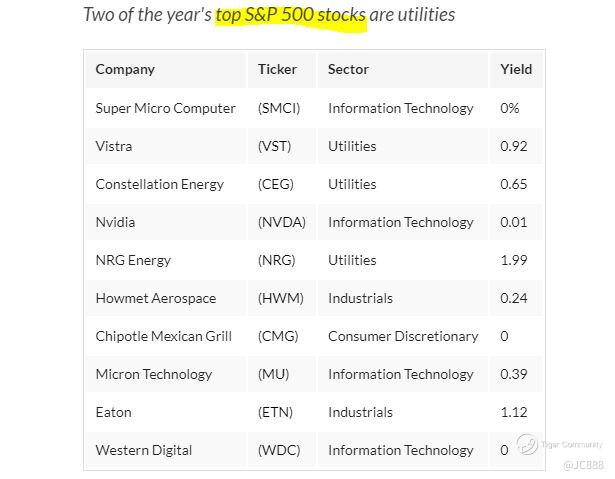The image size is (615, 479).
Task: Click the (SMCI) ticker symbol
Action: 279,108
